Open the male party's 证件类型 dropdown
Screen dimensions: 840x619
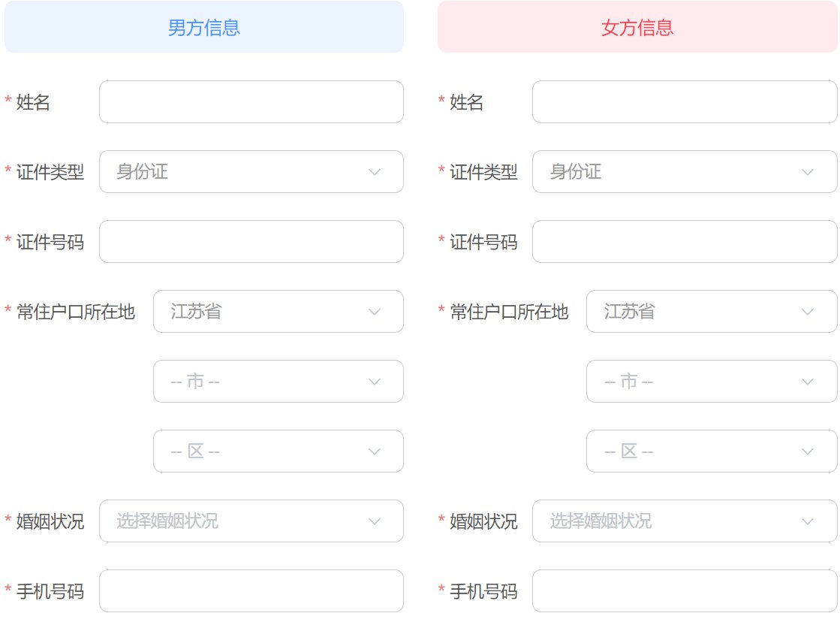(251, 172)
